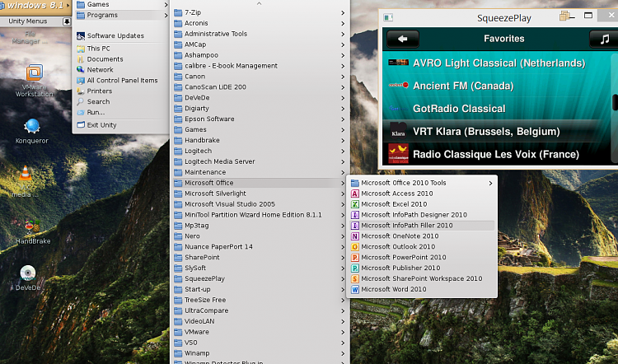Click the VLC media player desktop icon
The width and height of the screenshot is (618, 364).
click(x=26, y=181)
